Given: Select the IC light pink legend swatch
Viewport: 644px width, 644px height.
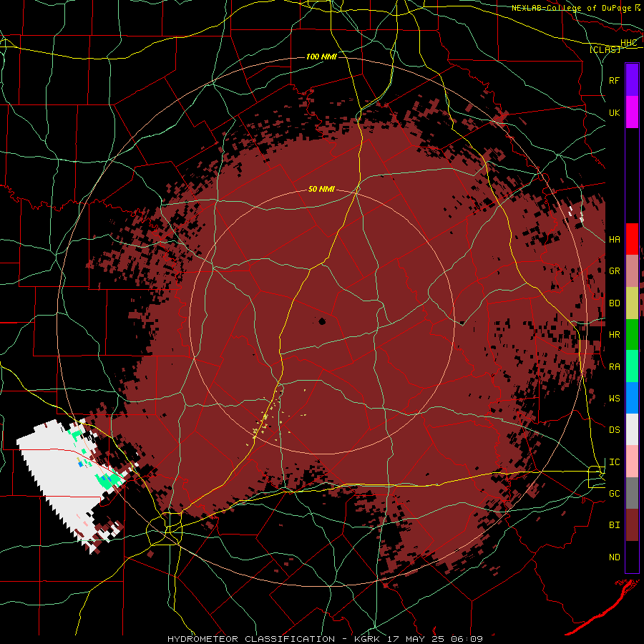Looking at the screenshot, I should (x=632, y=462).
